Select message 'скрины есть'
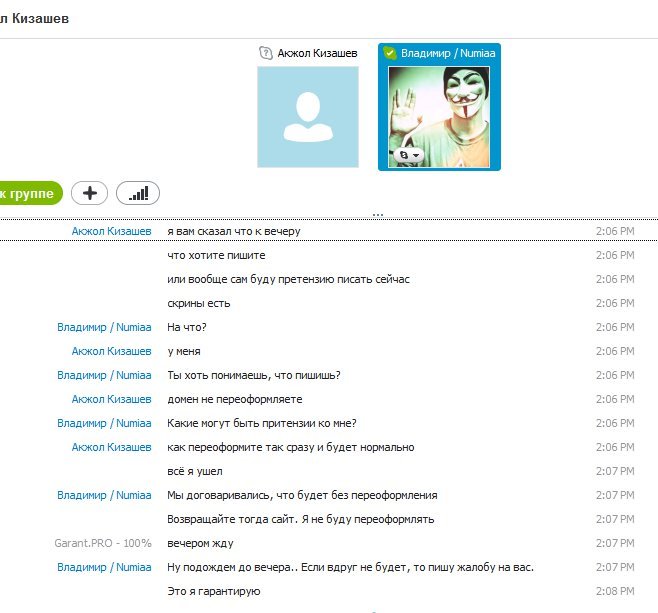This screenshot has width=658, height=613. pyautogui.click(x=198, y=303)
